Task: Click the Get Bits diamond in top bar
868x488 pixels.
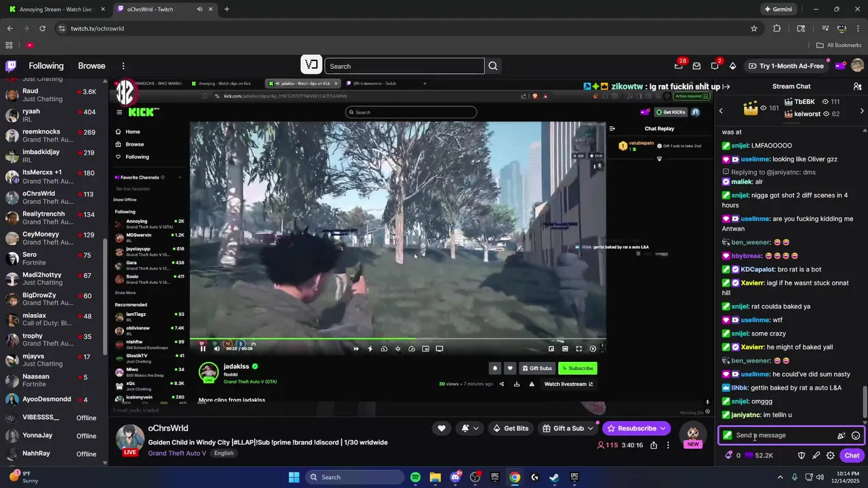Action: [732, 66]
